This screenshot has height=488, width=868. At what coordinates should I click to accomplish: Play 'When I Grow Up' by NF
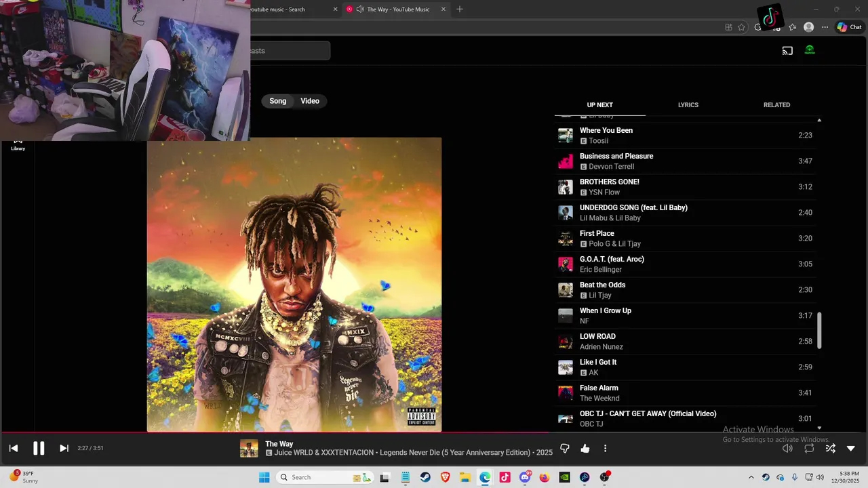tap(685, 316)
